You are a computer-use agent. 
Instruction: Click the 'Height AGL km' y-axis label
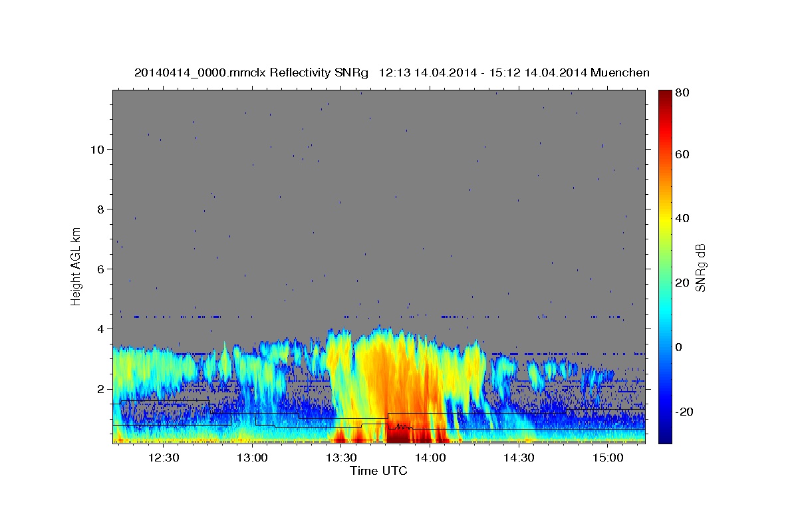coord(76,266)
